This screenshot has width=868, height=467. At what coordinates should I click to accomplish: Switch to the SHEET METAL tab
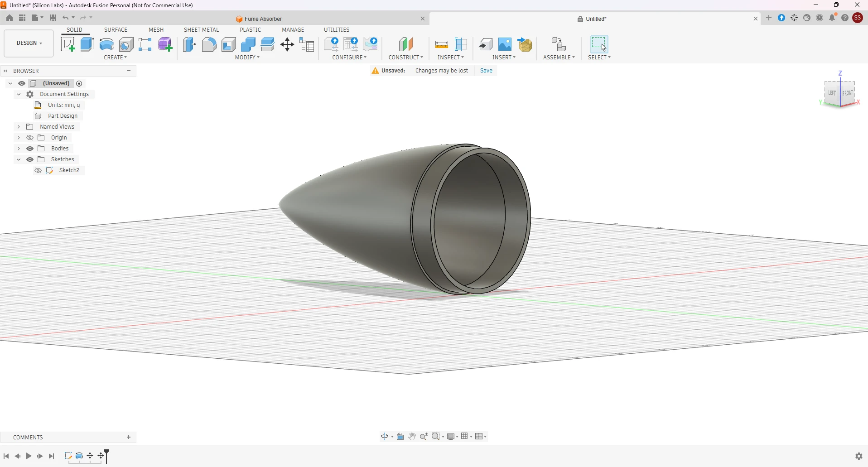(x=202, y=29)
